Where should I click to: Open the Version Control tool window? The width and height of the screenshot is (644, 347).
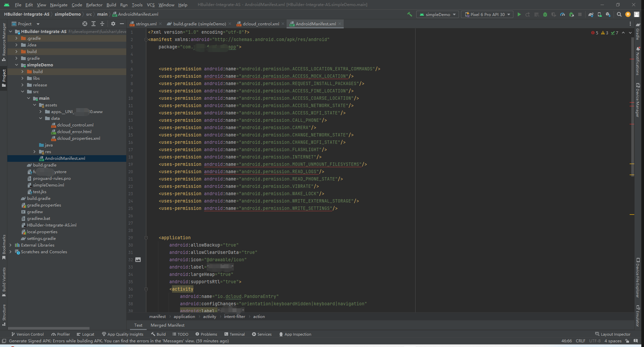[x=27, y=334]
